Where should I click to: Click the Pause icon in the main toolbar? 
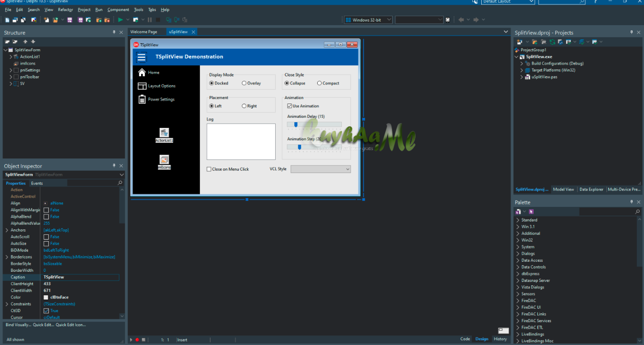point(150,20)
